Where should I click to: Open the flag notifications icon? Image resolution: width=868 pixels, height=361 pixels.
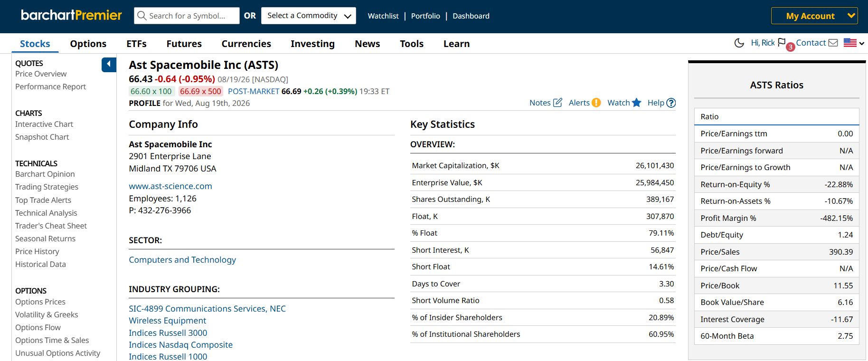click(782, 42)
